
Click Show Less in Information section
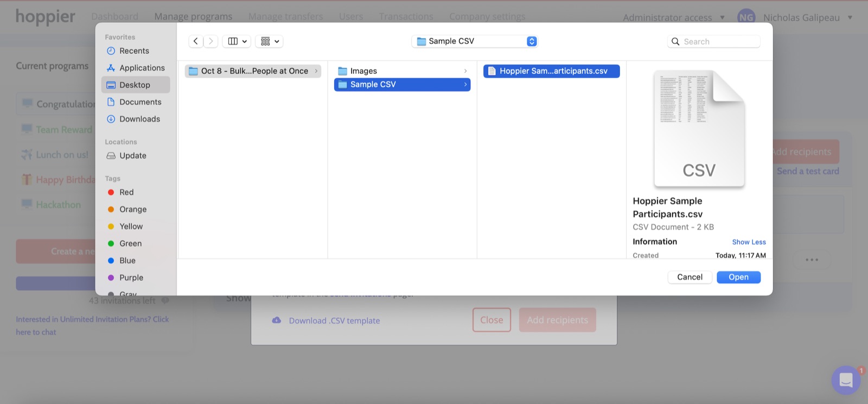point(749,242)
